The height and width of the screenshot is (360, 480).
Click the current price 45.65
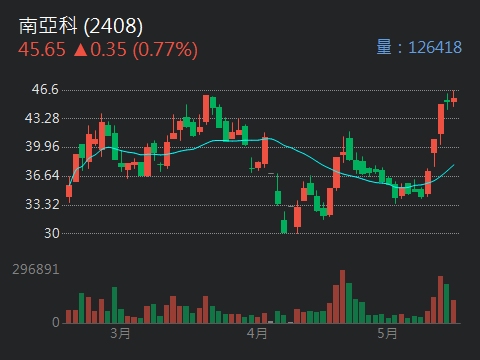[x=42, y=50]
